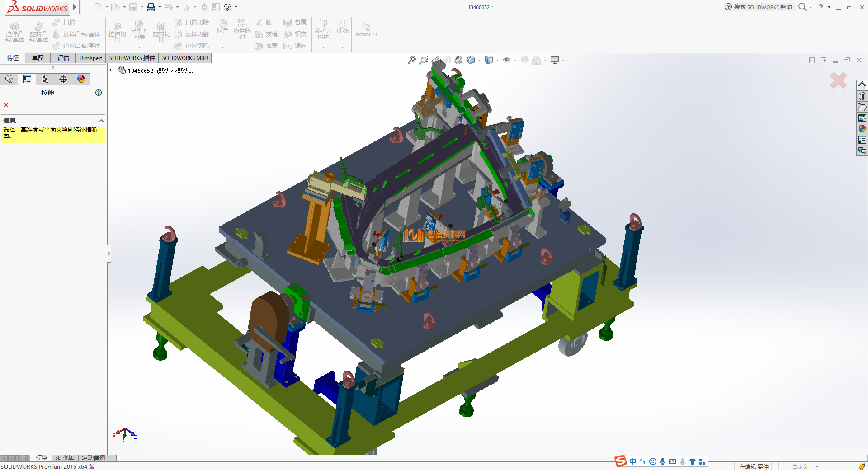Click the Print icon in quick access toolbar
This screenshot has width=868, height=470.
(x=151, y=7)
